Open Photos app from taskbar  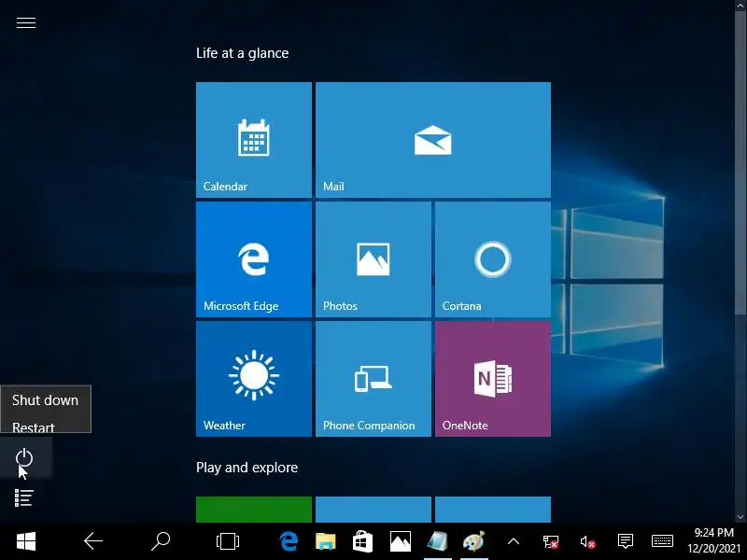[x=401, y=541]
